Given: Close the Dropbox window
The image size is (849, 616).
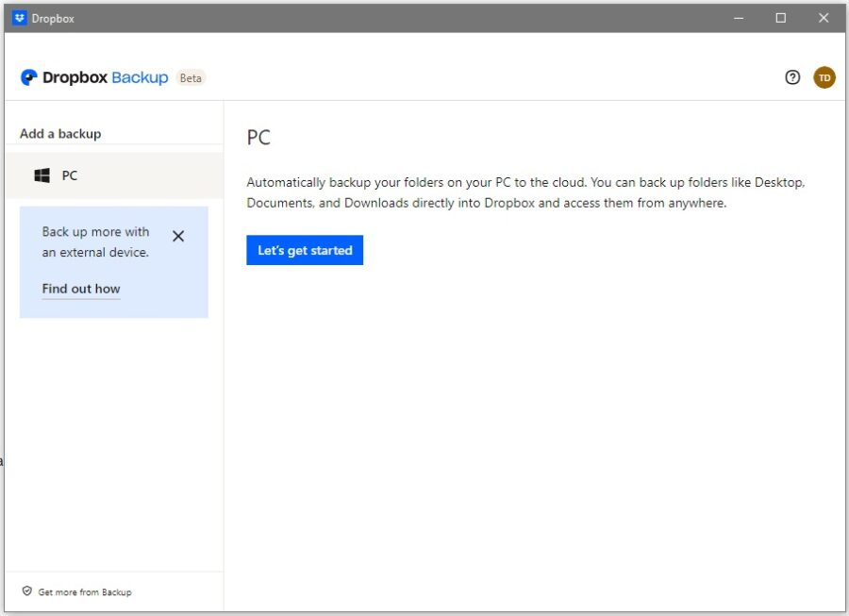Looking at the screenshot, I should tap(824, 18).
